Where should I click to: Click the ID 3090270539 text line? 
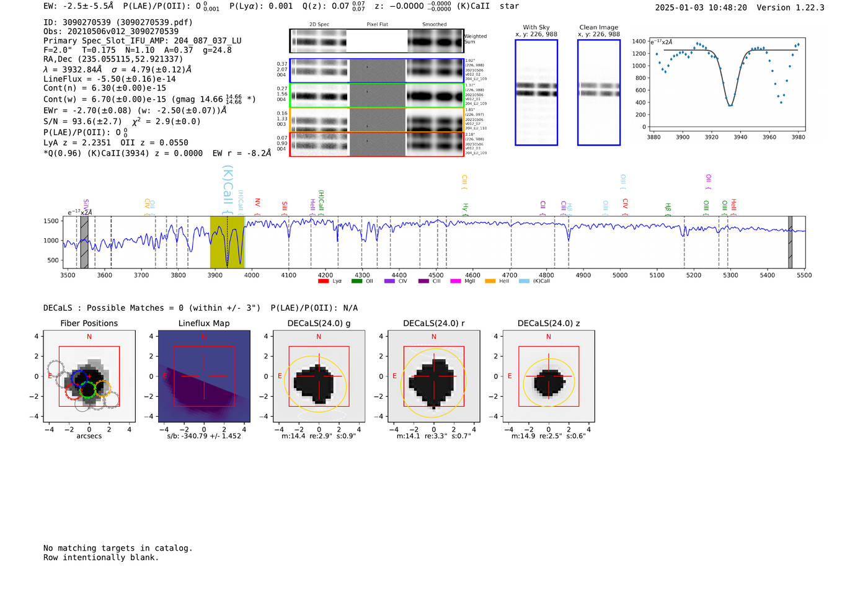point(118,22)
